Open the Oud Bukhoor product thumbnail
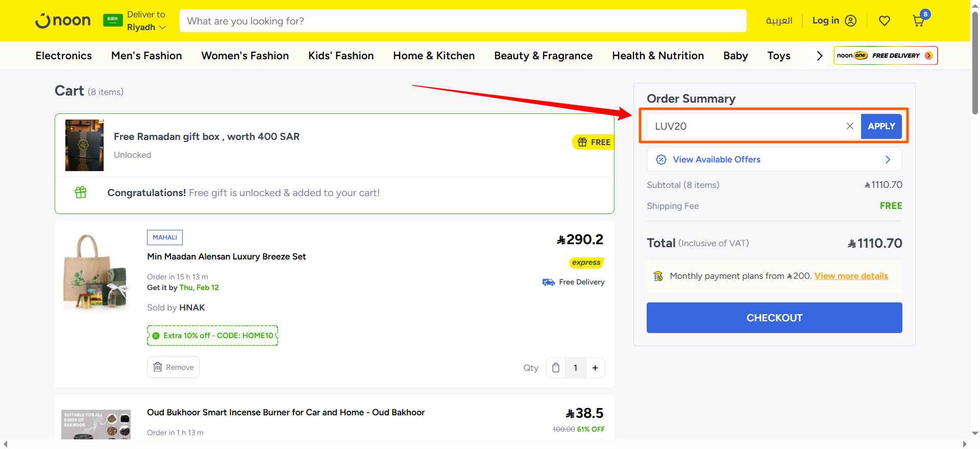Image resolution: width=980 pixels, height=449 pixels. [x=96, y=424]
